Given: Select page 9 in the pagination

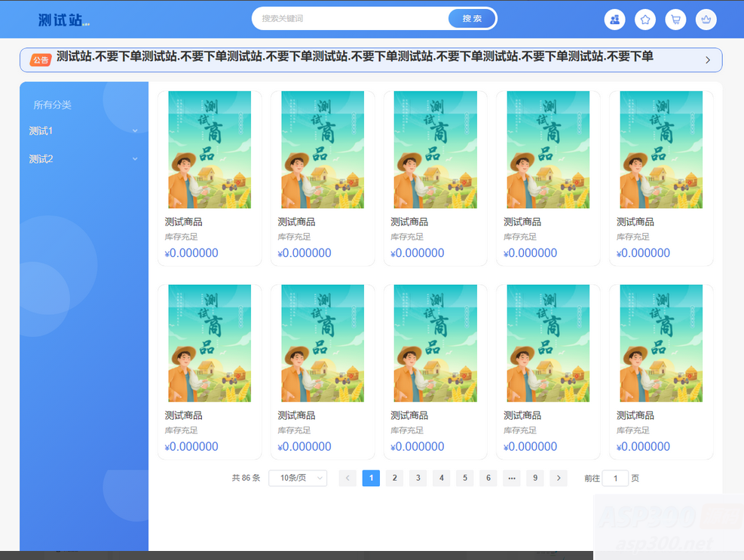Looking at the screenshot, I should 534,478.
